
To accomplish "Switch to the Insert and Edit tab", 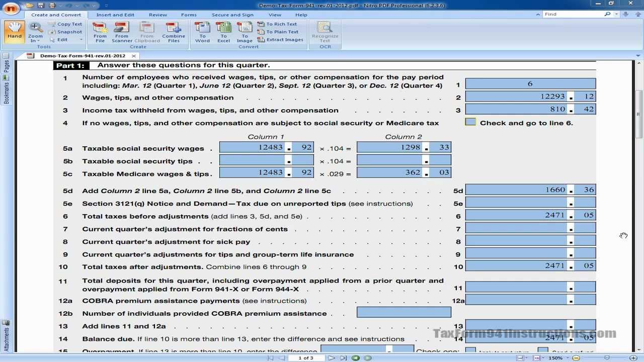I will [x=115, y=15].
